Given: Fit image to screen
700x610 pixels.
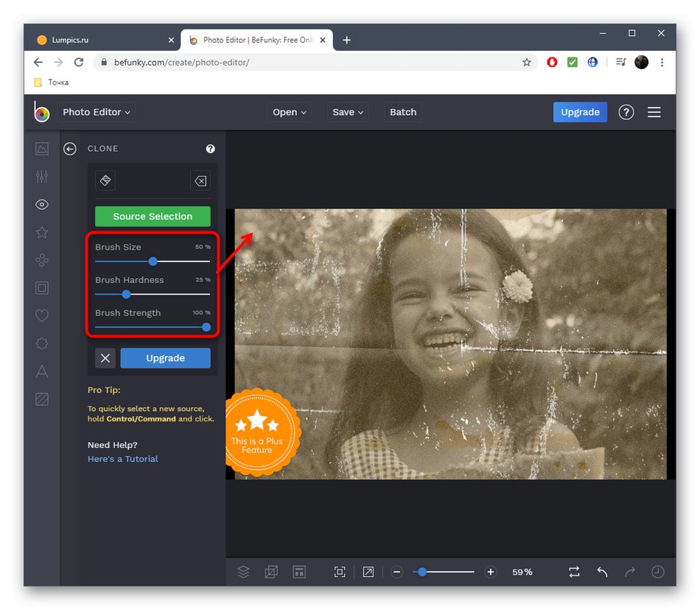Looking at the screenshot, I should [340, 572].
